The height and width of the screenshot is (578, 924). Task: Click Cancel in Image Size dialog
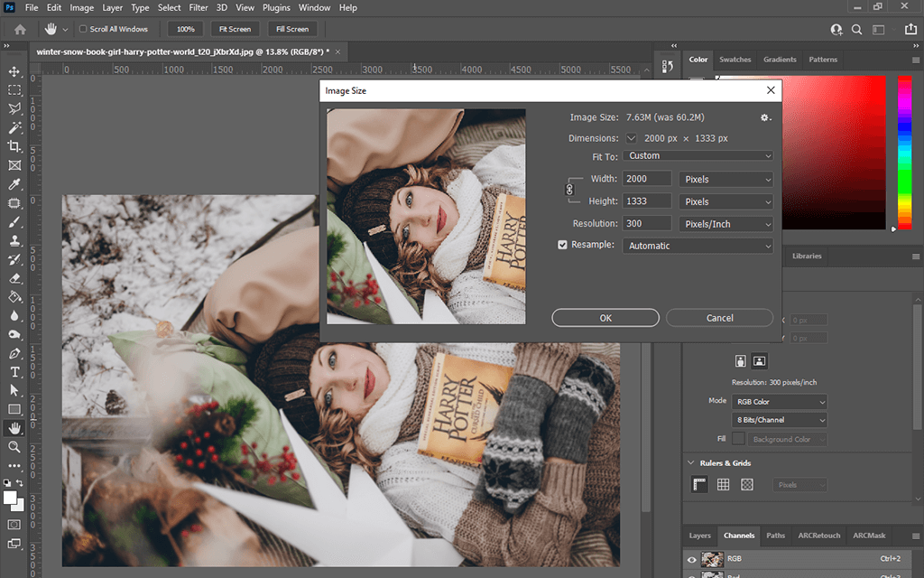pyautogui.click(x=719, y=318)
